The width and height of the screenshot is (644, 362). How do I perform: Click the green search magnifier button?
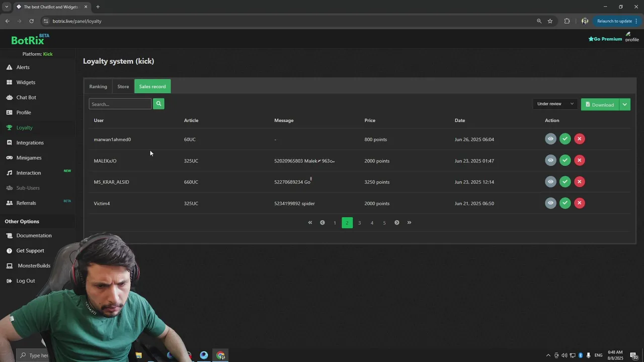[x=158, y=104]
